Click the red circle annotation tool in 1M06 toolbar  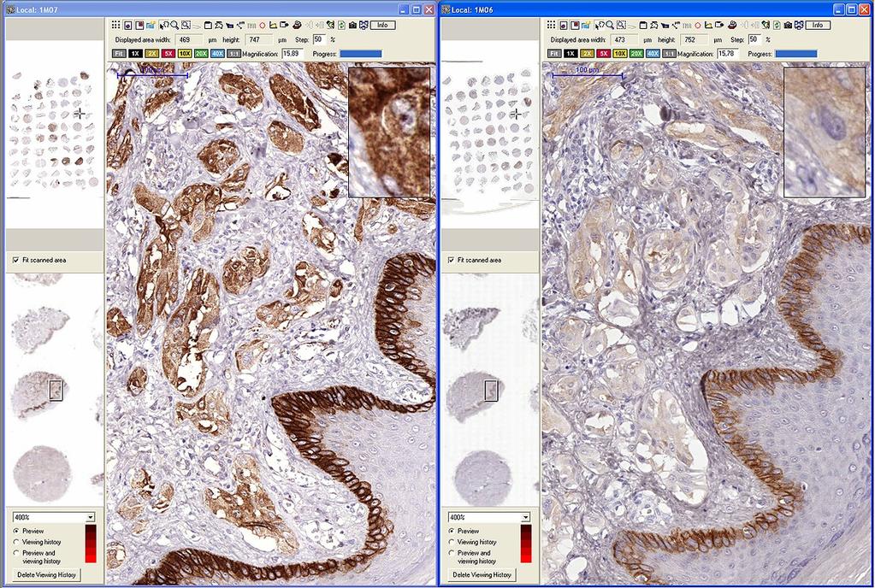point(698,25)
